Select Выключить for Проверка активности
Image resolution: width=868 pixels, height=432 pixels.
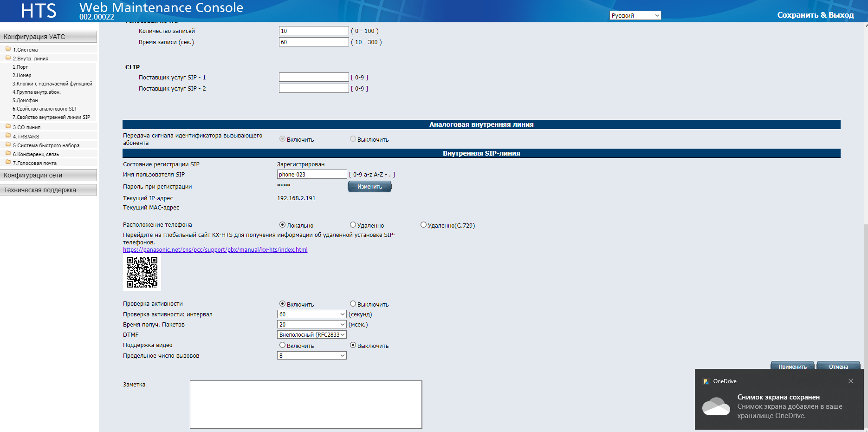tap(353, 304)
